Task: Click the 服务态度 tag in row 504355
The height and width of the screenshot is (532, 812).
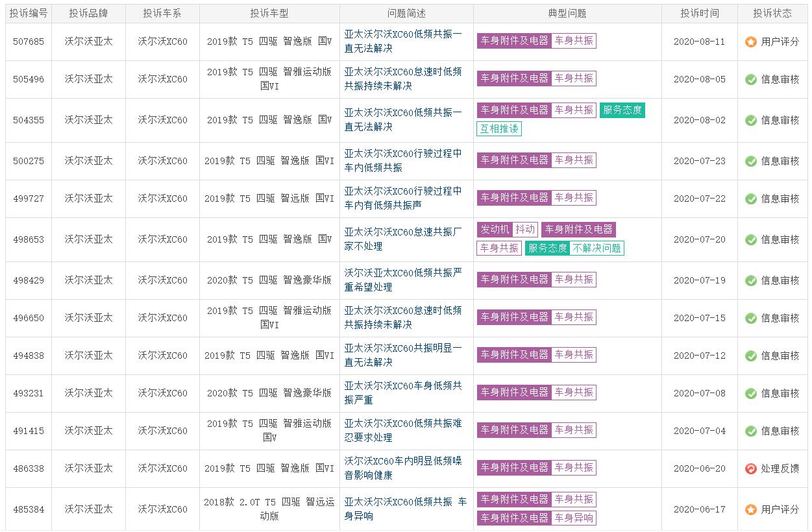Action: pos(622,110)
